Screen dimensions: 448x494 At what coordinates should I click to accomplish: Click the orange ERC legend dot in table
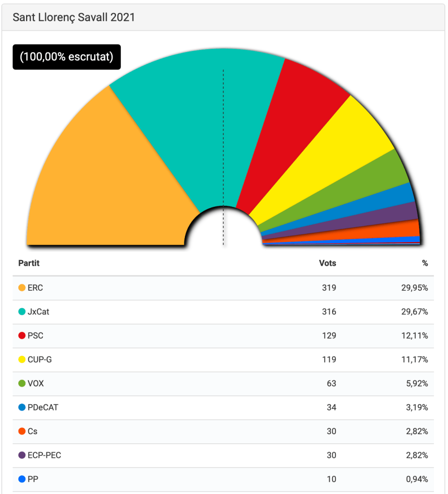click(x=22, y=288)
